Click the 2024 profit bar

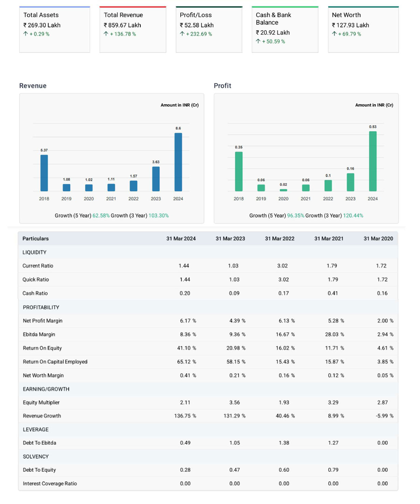373,161
